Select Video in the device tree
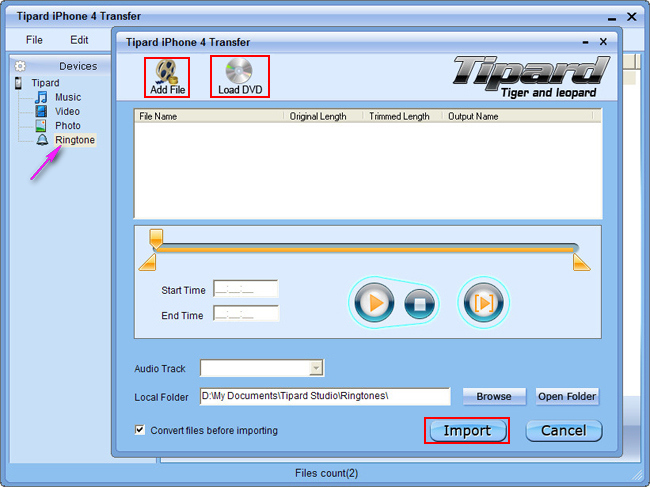Screen dimensions: 650x487 pyautogui.click(x=67, y=111)
